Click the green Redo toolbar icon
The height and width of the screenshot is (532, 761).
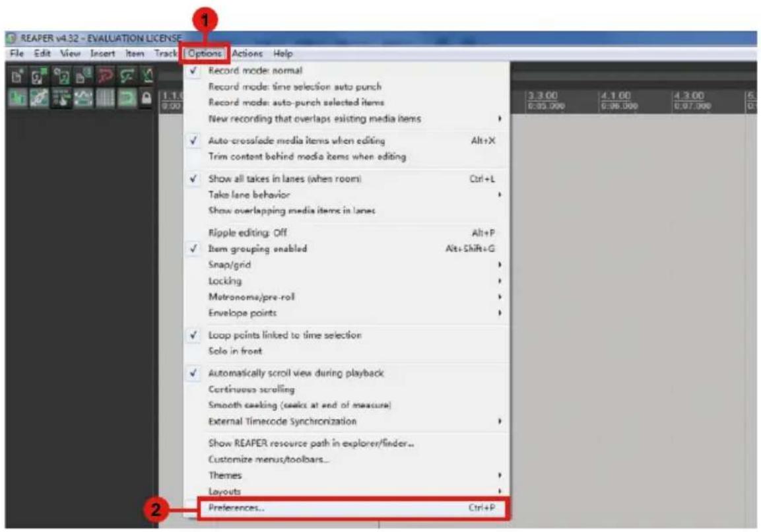click(x=127, y=76)
